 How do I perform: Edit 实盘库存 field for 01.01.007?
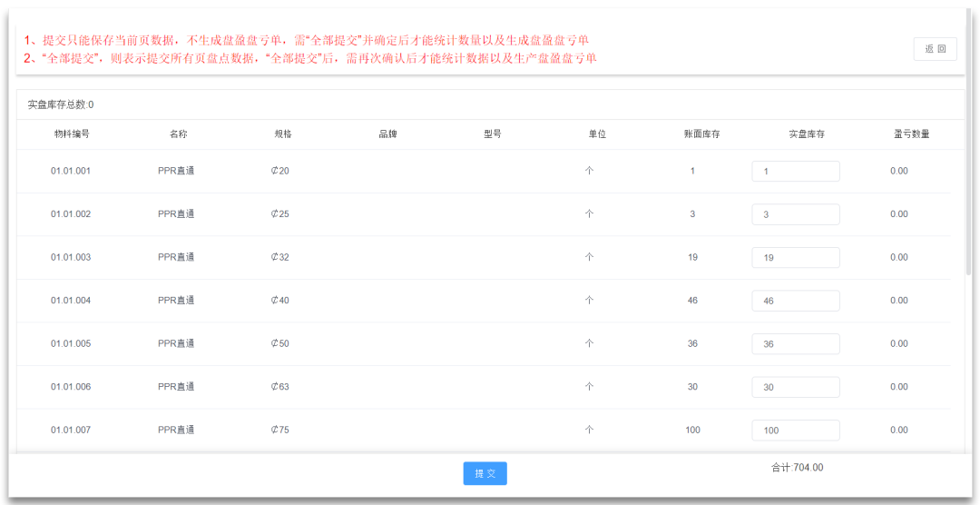pyautogui.click(x=796, y=431)
